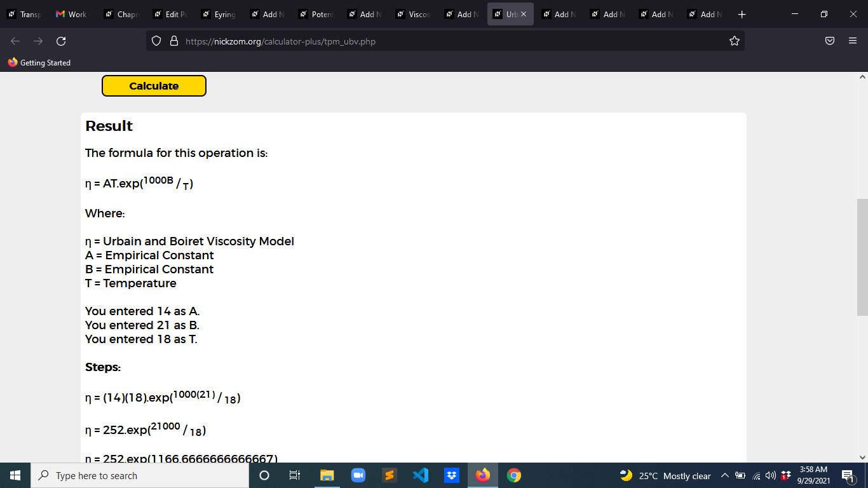Open tracking protection shield panel
The height and width of the screenshot is (488, 868).
click(x=157, y=41)
